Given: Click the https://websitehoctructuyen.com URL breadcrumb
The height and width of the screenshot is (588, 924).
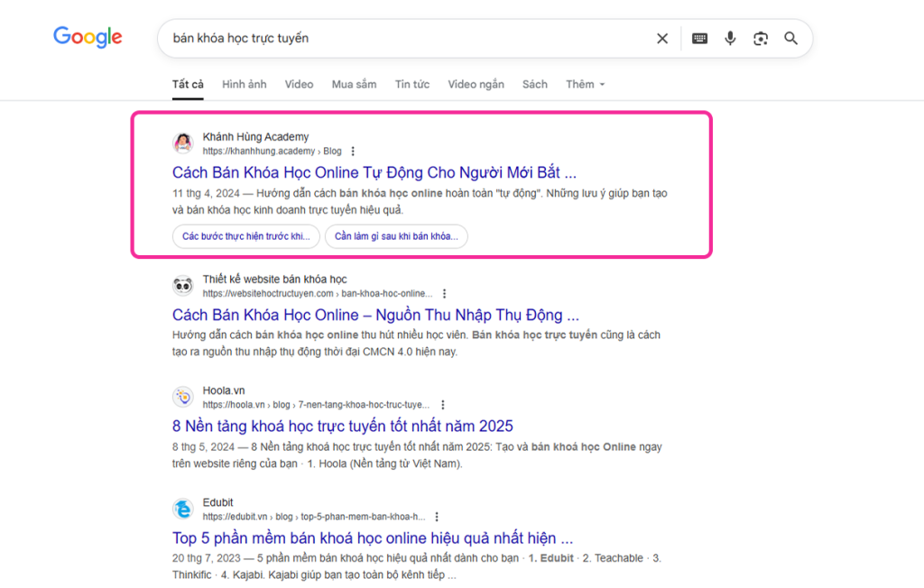Looking at the screenshot, I should pyautogui.click(x=318, y=293).
